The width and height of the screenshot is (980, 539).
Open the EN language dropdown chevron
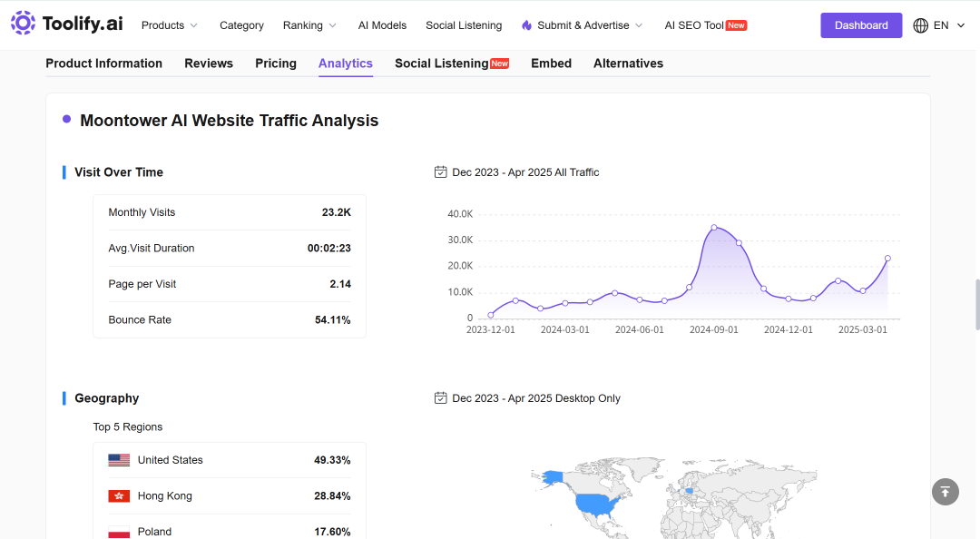pos(961,25)
